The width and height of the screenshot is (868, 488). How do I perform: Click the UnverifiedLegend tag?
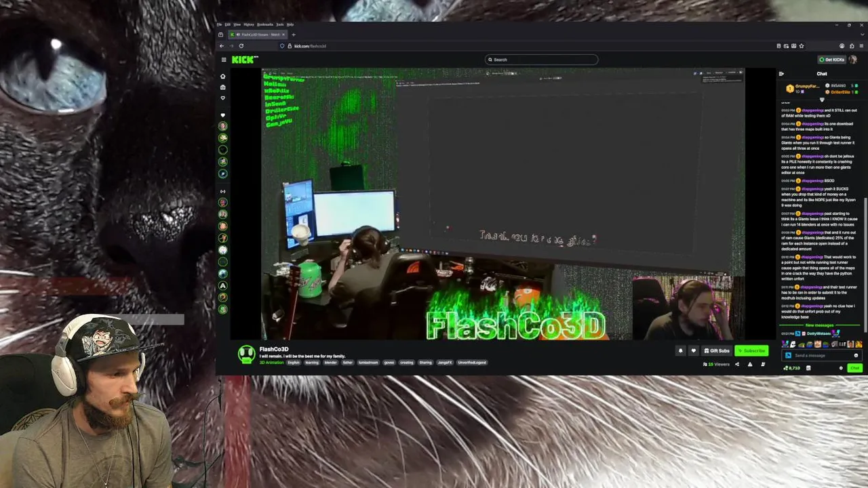coord(471,363)
